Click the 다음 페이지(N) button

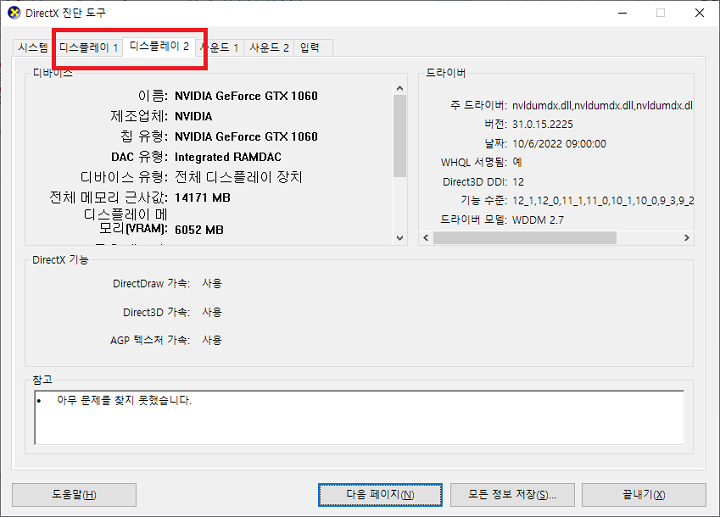380,495
